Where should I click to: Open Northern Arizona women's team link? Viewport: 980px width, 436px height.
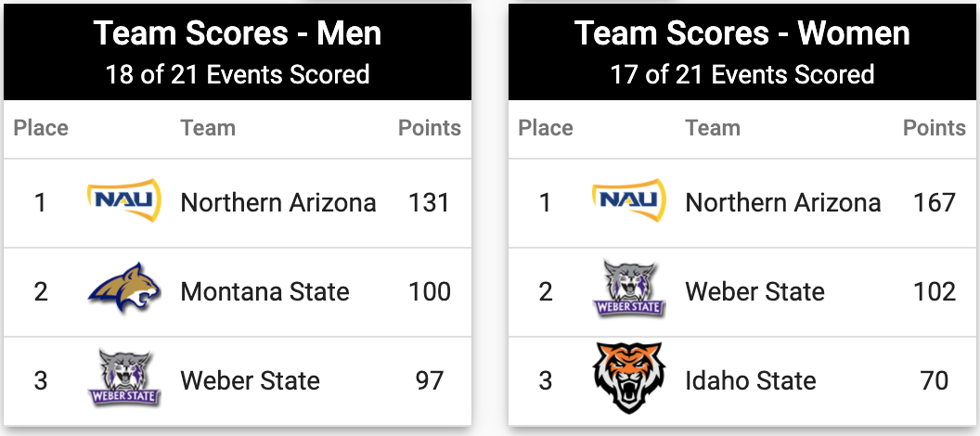783,202
